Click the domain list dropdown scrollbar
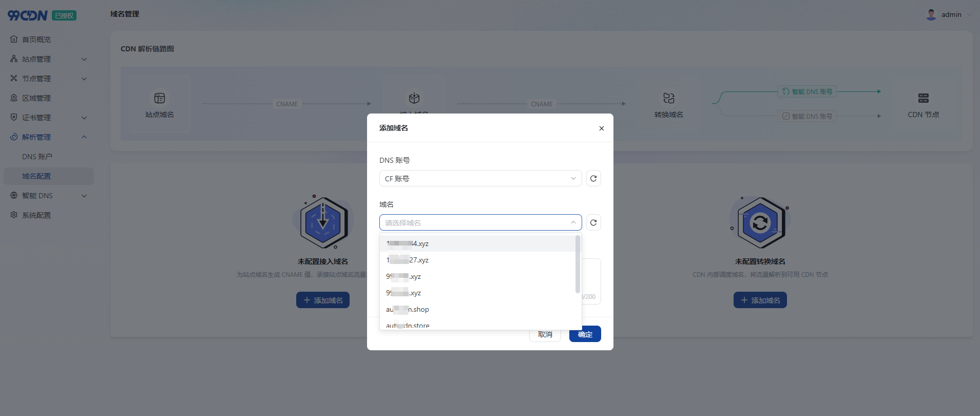980x416 pixels. [x=578, y=264]
